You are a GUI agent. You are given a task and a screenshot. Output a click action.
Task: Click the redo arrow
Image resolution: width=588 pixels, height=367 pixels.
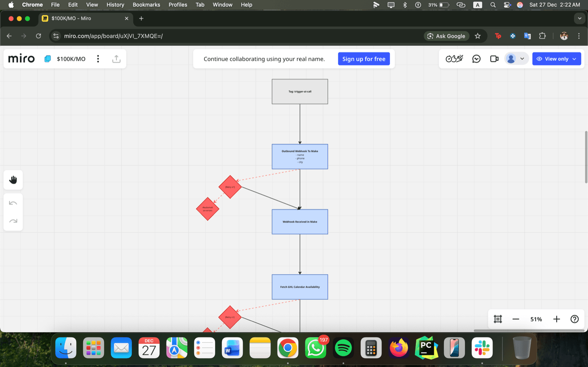[13, 221]
